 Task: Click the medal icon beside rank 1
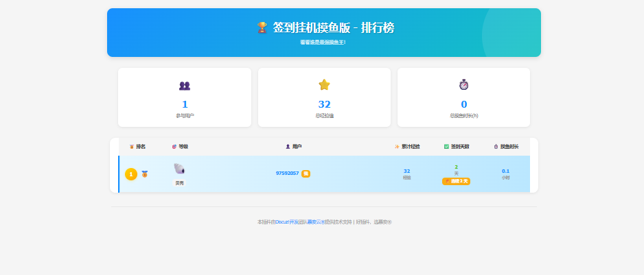[145, 174]
